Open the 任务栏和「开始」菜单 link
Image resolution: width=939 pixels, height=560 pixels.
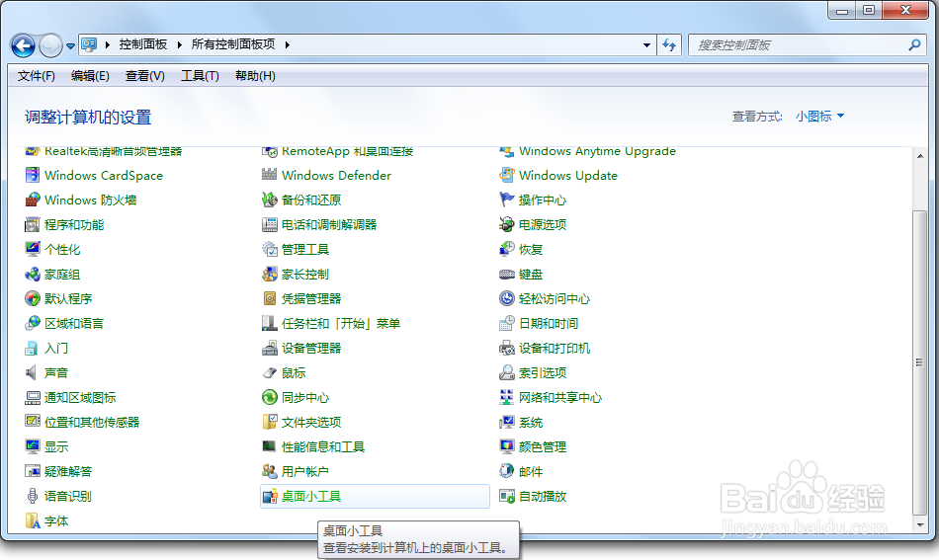(341, 324)
